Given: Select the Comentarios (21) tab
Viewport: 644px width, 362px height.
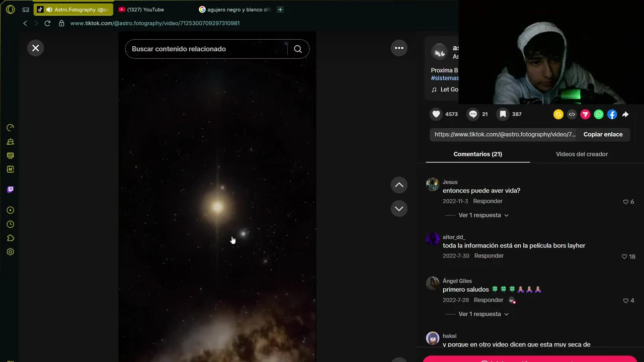Looking at the screenshot, I should 477,154.
